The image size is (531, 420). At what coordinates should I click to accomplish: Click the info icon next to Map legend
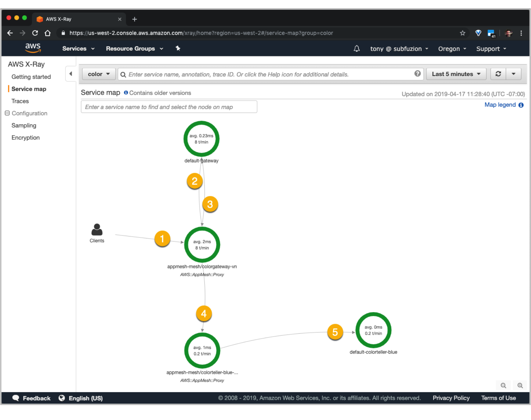click(x=521, y=105)
